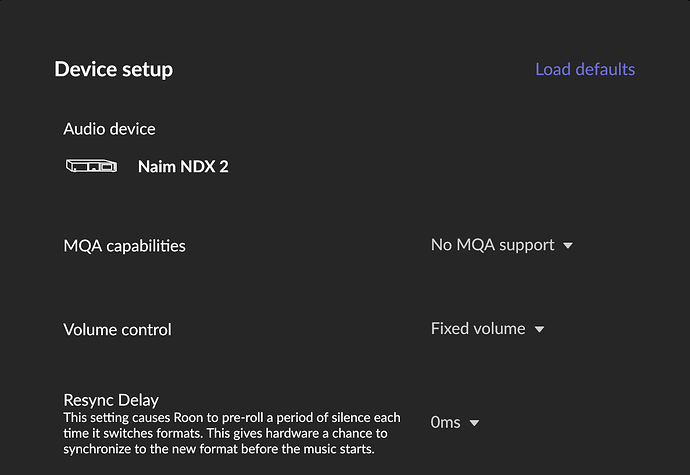Click the Load defaults link

point(585,69)
